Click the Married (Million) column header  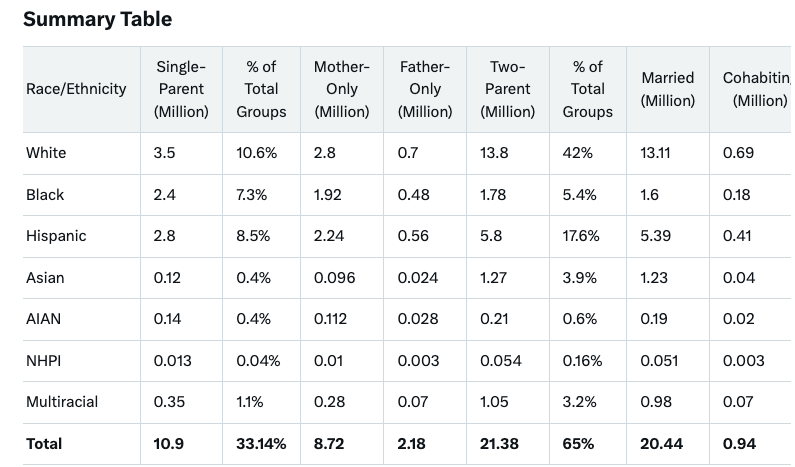point(668,89)
